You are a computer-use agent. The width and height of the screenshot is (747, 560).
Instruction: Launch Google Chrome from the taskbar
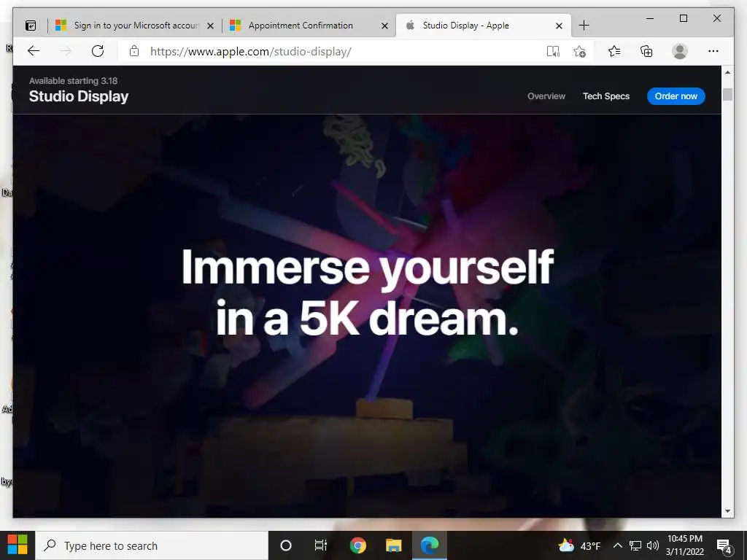click(357, 545)
